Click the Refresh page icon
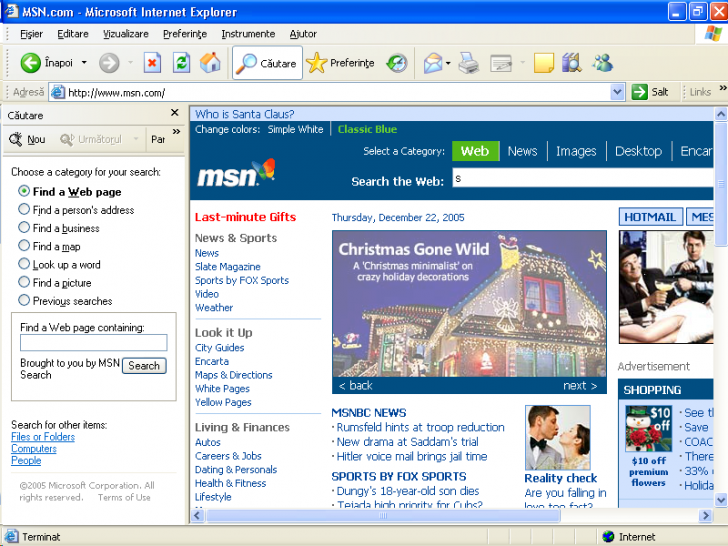Screen dimensions: 728x546 182,63
